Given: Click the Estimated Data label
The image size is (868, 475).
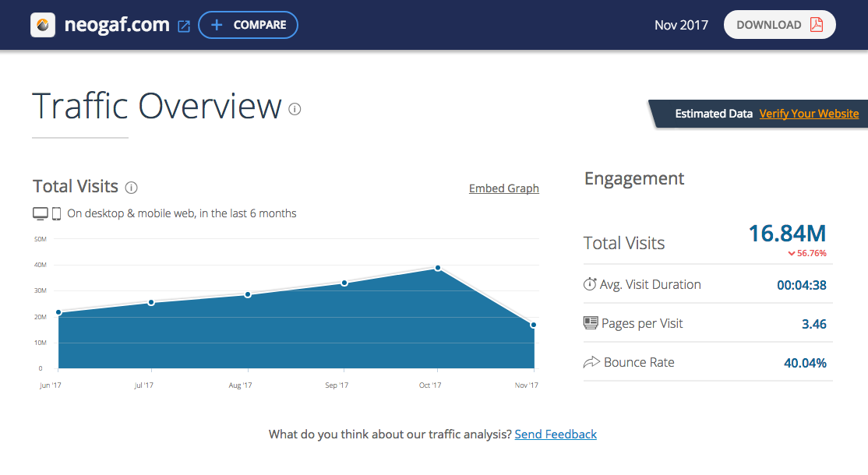Looking at the screenshot, I should (x=714, y=114).
